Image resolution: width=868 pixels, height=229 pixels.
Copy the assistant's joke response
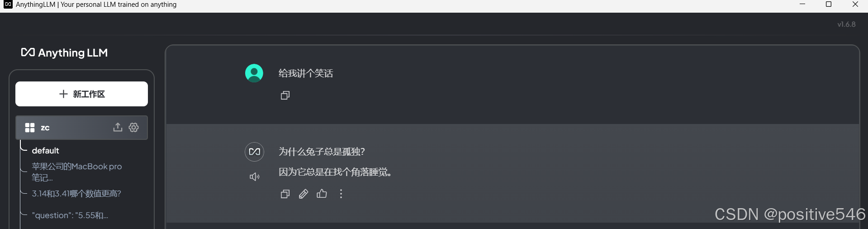[x=285, y=194]
